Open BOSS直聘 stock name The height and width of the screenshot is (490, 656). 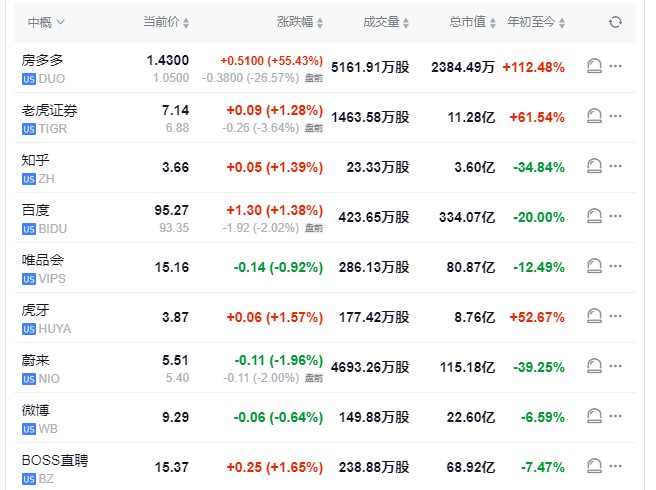click(x=55, y=460)
